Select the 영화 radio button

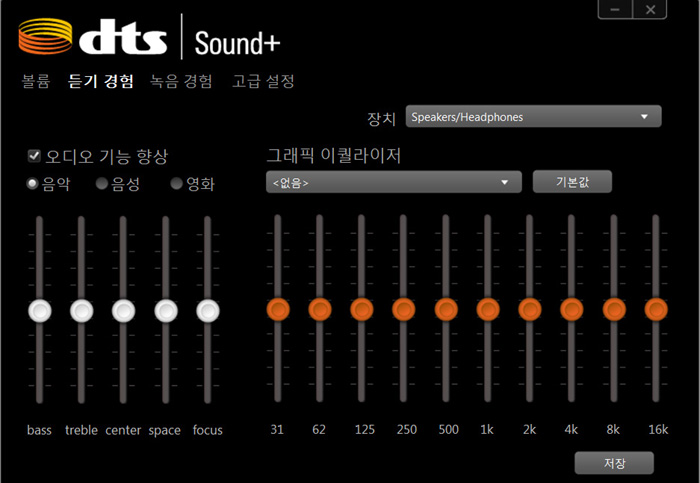pyautogui.click(x=177, y=183)
